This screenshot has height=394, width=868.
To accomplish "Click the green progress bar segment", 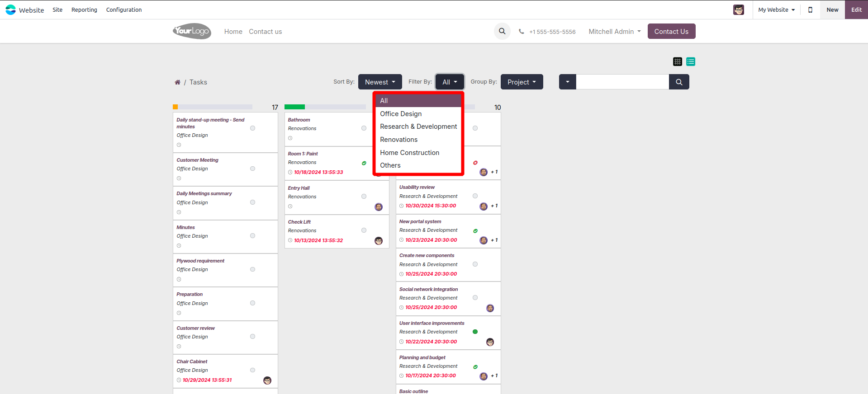I will [x=294, y=107].
